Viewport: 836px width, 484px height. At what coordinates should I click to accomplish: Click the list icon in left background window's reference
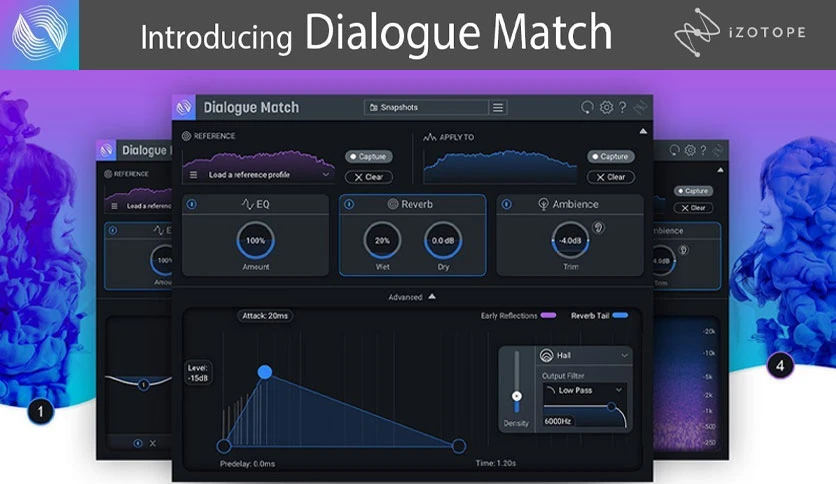tap(114, 206)
